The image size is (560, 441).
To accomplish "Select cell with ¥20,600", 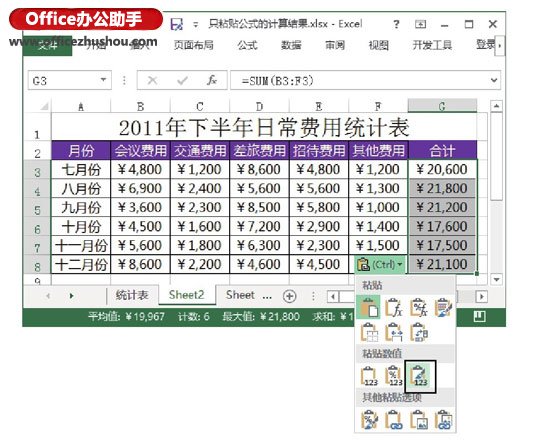I will click(442, 170).
